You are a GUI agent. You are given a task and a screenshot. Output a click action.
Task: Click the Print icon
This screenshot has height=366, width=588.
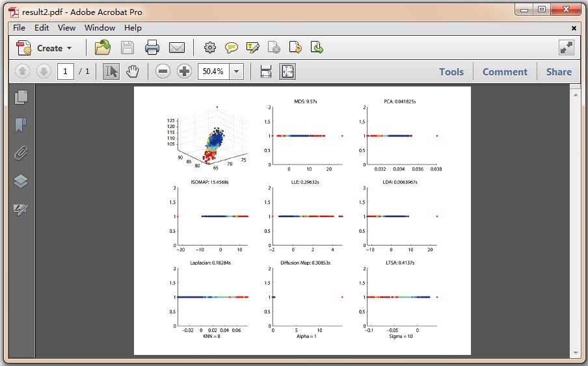tap(152, 47)
